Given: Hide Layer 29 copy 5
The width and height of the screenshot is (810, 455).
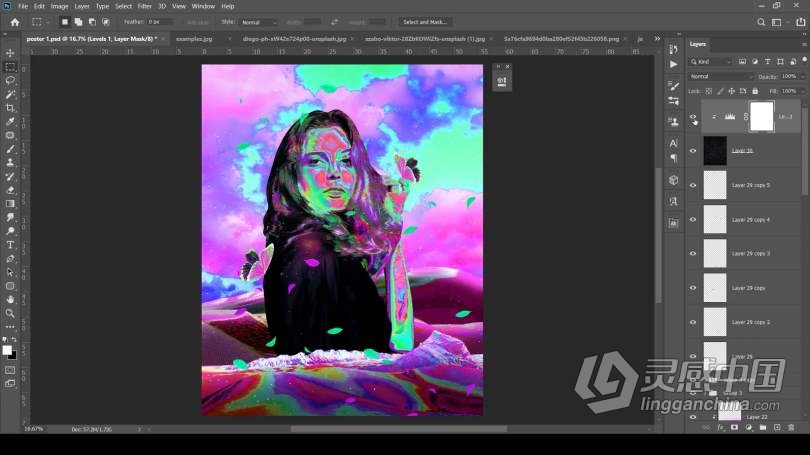Looking at the screenshot, I should (693, 185).
